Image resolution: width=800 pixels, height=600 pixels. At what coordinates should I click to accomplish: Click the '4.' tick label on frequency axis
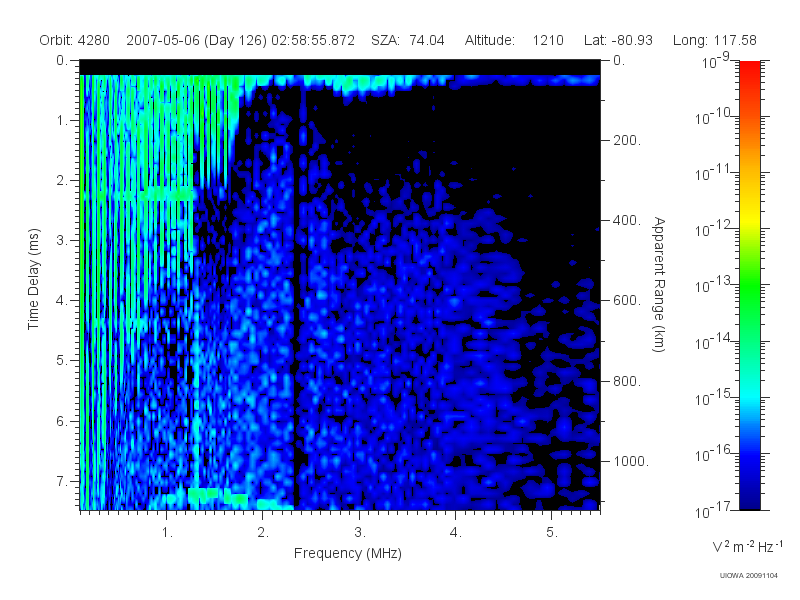click(456, 533)
